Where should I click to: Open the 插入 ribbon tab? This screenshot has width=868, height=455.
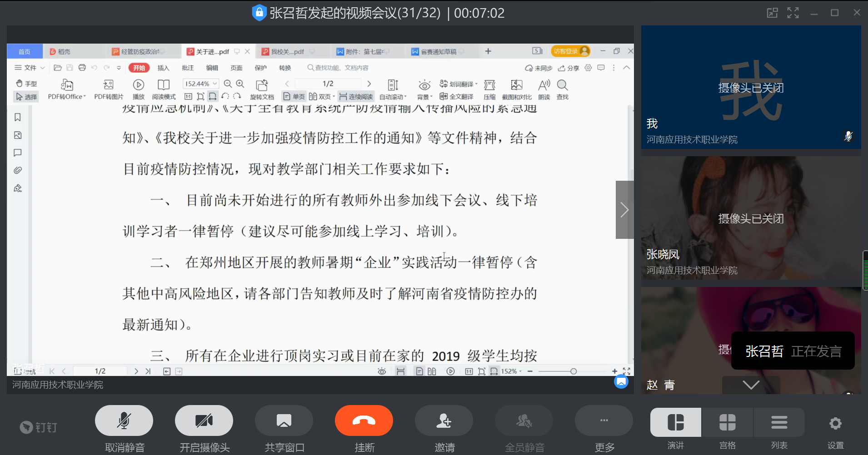(163, 68)
